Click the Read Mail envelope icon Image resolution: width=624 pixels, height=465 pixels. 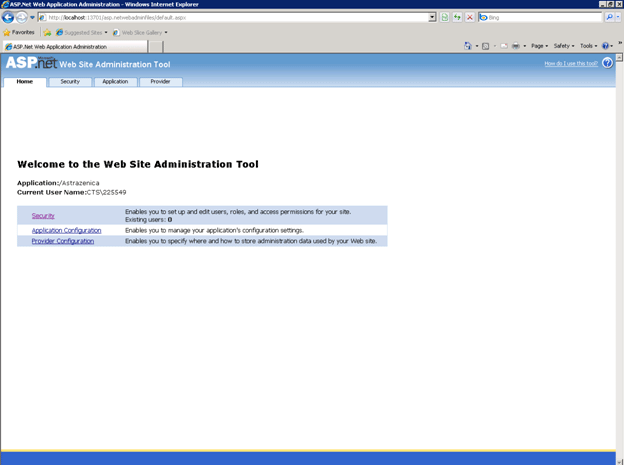point(504,46)
